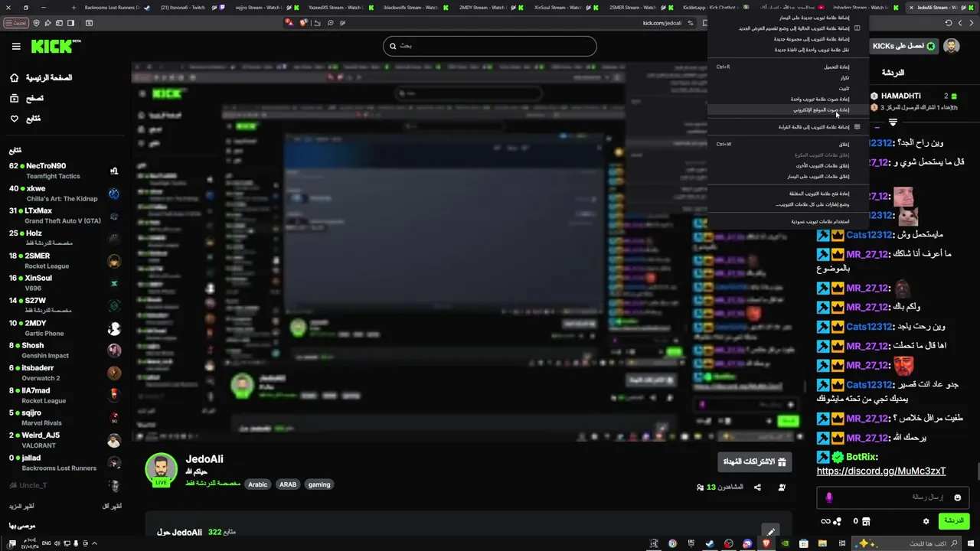
Task: Open Steam from the taskbar
Action: point(710,543)
